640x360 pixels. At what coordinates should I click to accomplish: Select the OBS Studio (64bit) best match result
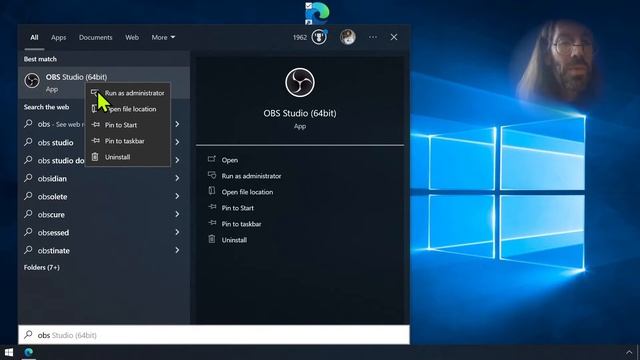pos(104,82)
